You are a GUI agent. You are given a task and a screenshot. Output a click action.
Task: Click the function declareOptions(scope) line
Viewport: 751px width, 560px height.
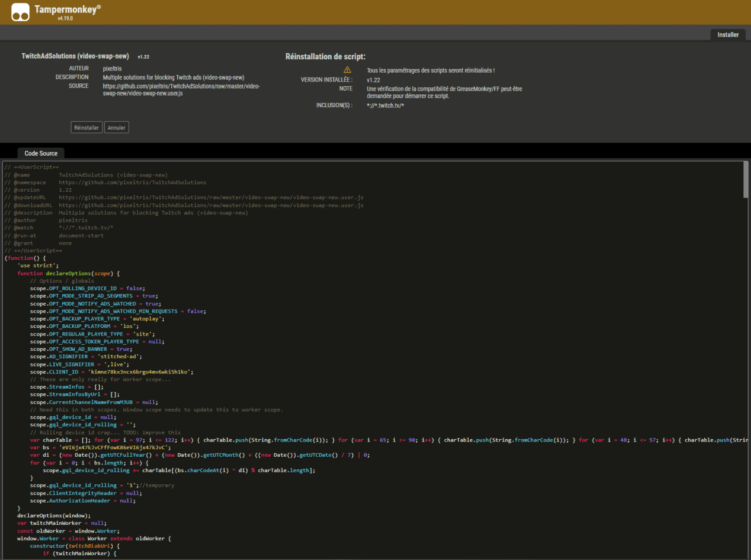click(x=69, y=273)
